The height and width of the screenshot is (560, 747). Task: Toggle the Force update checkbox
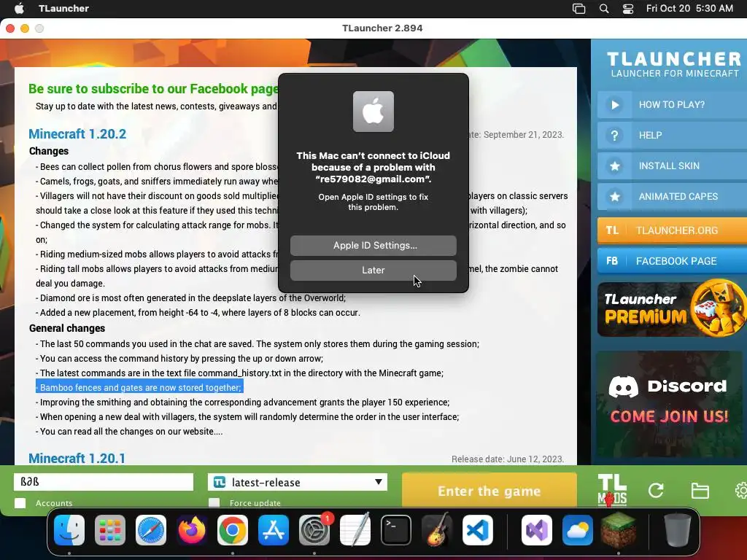(214, 503)
